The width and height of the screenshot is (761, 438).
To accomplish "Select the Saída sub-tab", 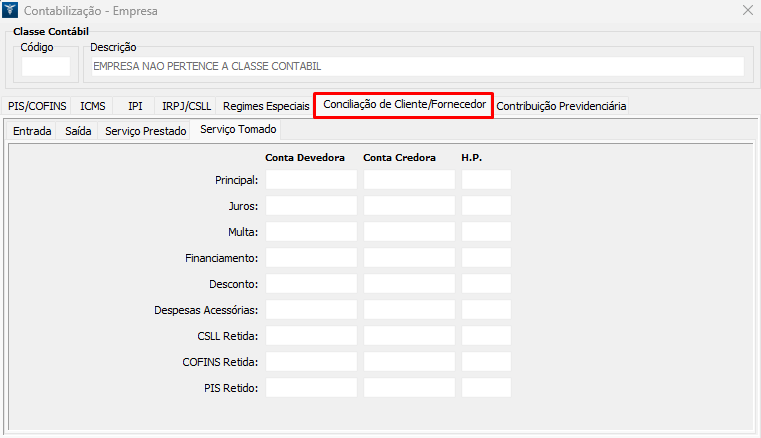I will pos(78,131).
